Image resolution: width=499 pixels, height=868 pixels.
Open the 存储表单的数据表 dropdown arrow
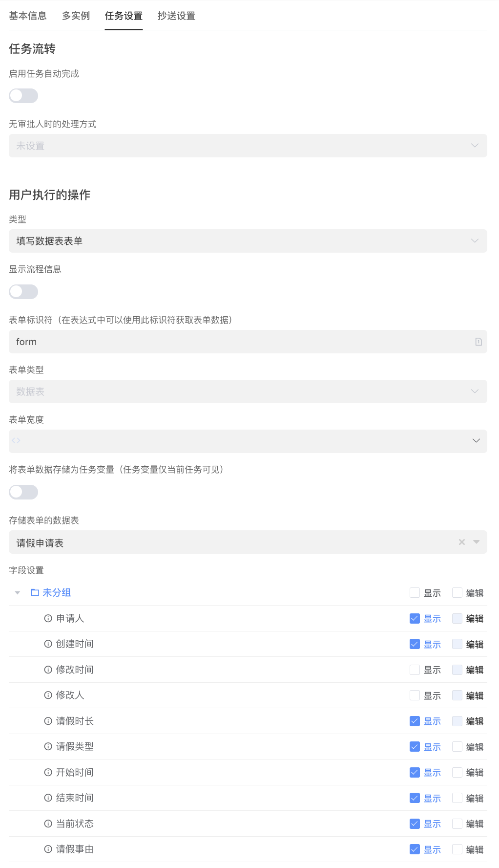click(477, 542)
